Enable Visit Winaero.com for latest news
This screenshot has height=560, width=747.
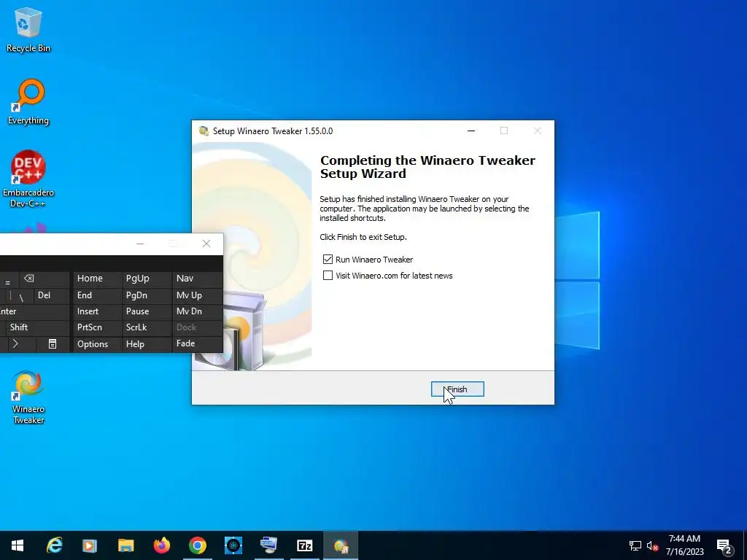click(328, 276)
